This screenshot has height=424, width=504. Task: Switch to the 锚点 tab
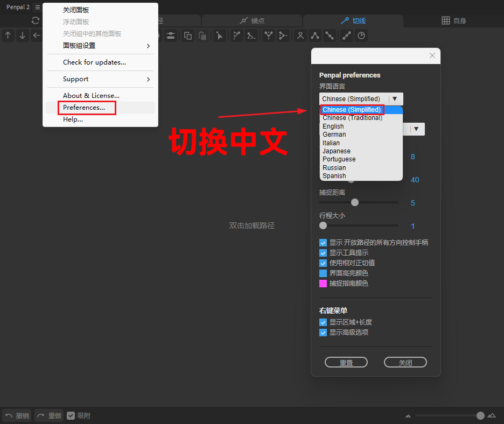tap(252, 21)
